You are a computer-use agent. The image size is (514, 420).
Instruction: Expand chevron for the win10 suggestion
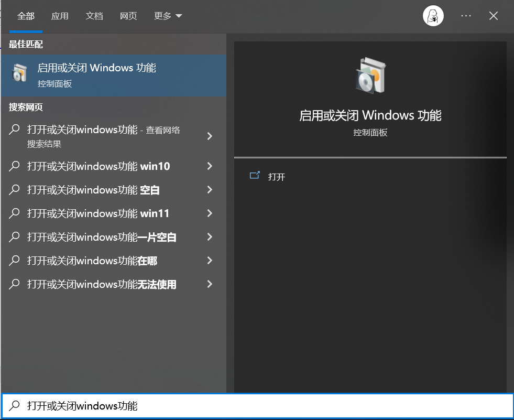[x=210, y=166]
